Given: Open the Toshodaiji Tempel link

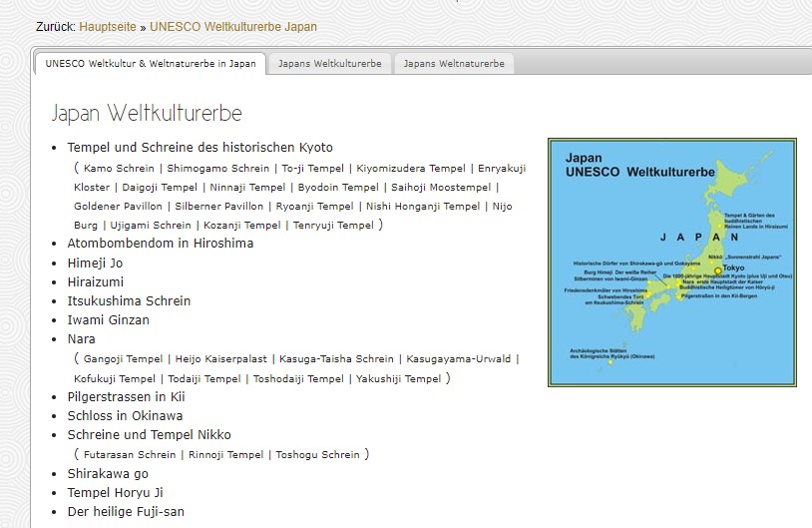Looking at the screenshot, I should coord(298,378).
